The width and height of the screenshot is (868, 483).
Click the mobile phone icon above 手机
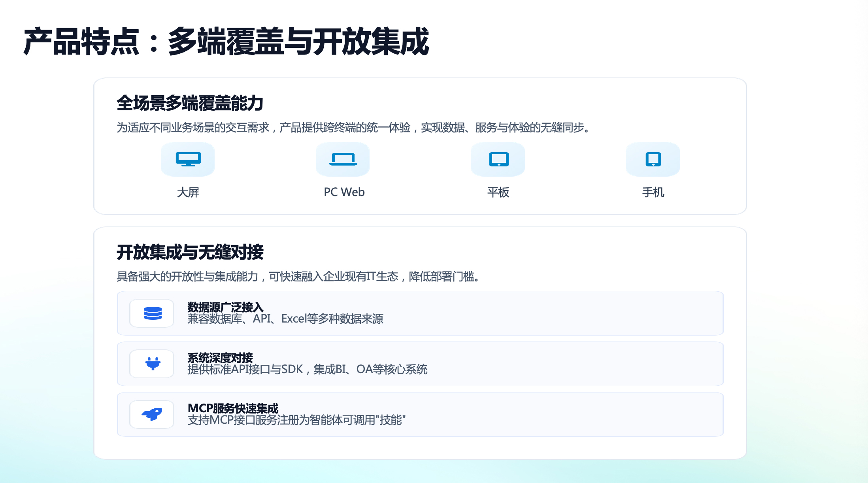click(x=653, y=159)
